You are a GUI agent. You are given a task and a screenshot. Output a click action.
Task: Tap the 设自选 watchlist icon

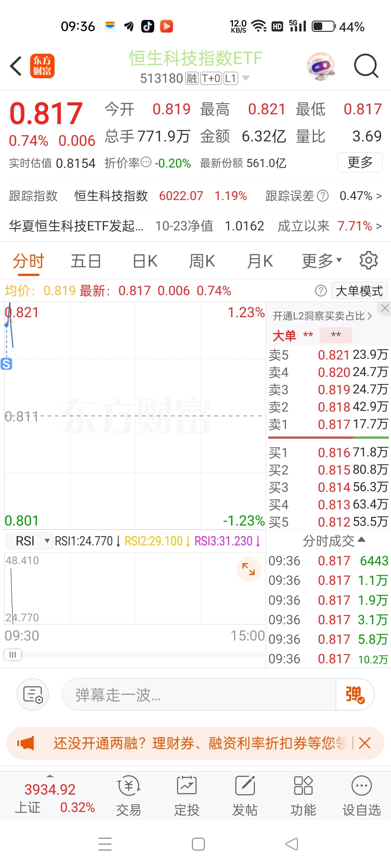[x=362, y=796]
